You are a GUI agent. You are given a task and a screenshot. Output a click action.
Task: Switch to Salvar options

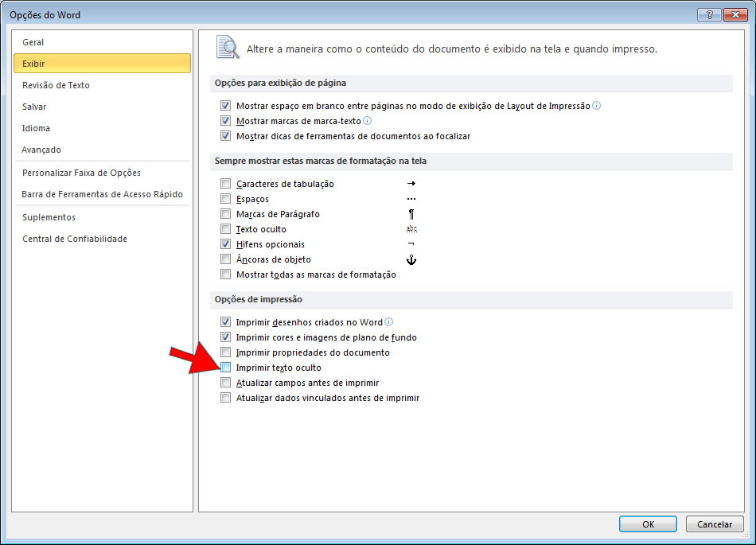[x=102, y=107]
